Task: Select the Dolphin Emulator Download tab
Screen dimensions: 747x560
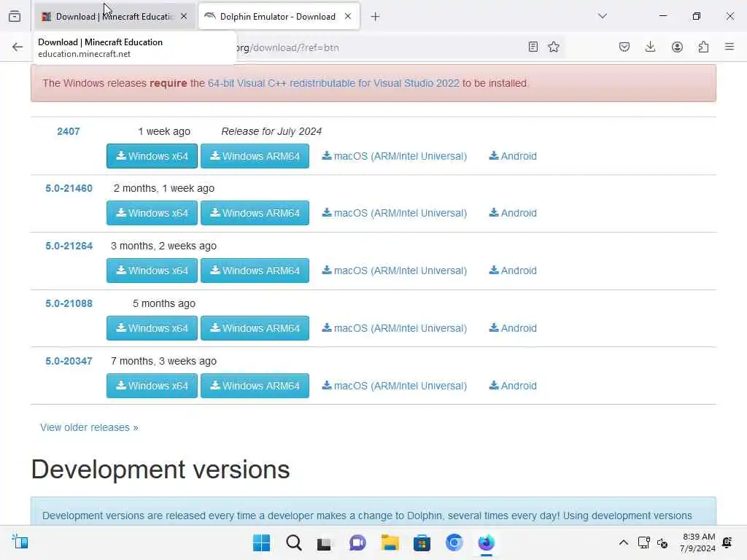Action: click(x=279, y=16)
